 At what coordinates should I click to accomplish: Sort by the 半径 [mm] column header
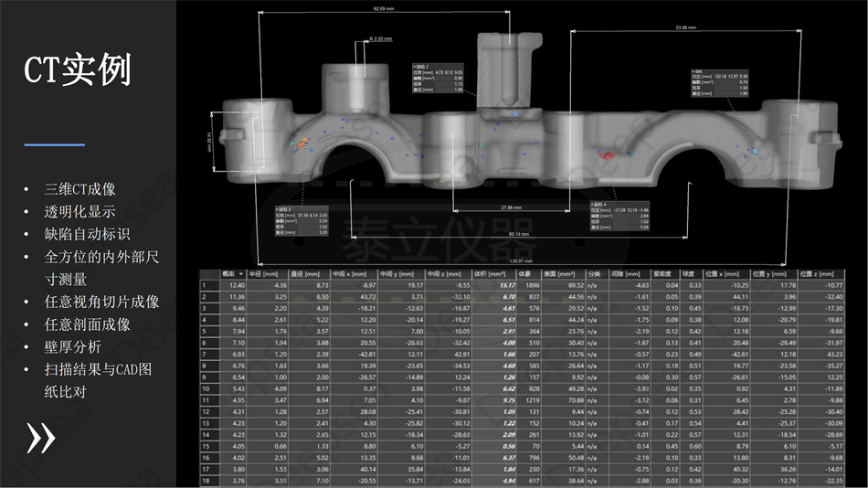(266, 273)
